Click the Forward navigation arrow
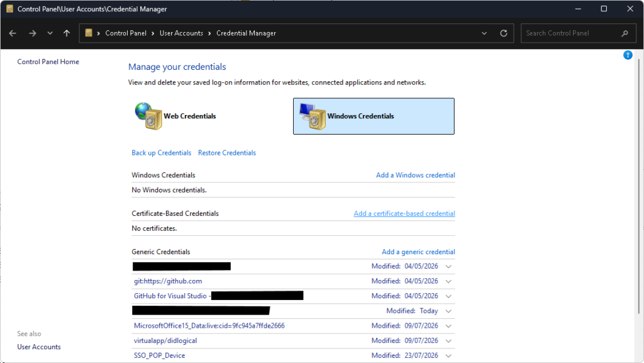Image resolution: width=644 pixels, height=363 pixels. click(x=33, y=33)
